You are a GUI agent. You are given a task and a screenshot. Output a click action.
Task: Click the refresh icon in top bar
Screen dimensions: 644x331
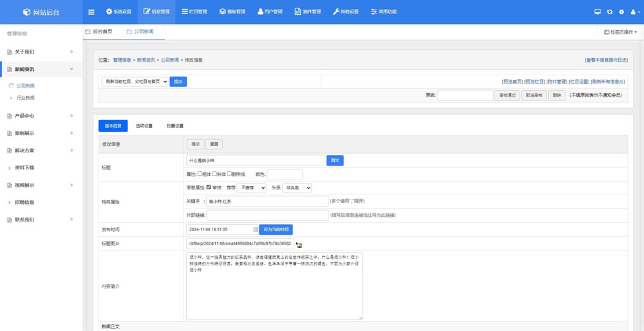click(609, 12)
